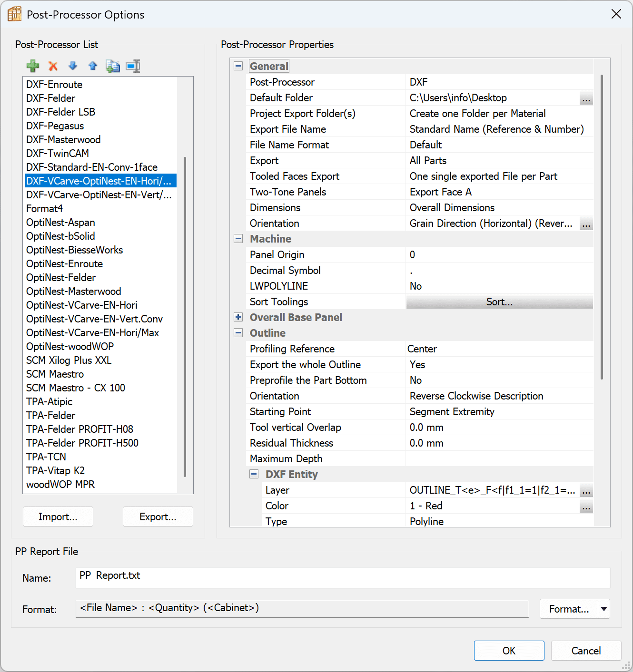
Task: Click the green plus add post-processor icon
Action: pos(33,66)
